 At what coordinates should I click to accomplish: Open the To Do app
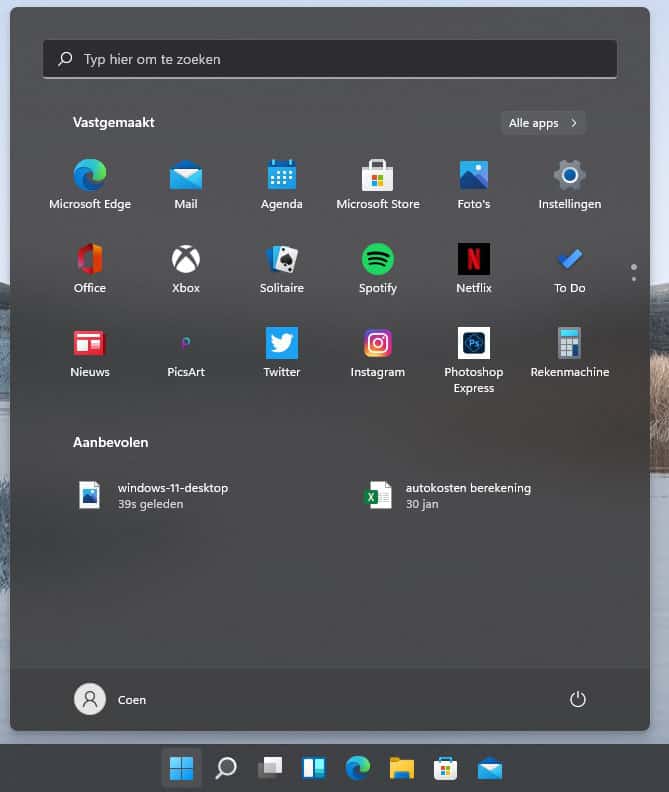569,268
